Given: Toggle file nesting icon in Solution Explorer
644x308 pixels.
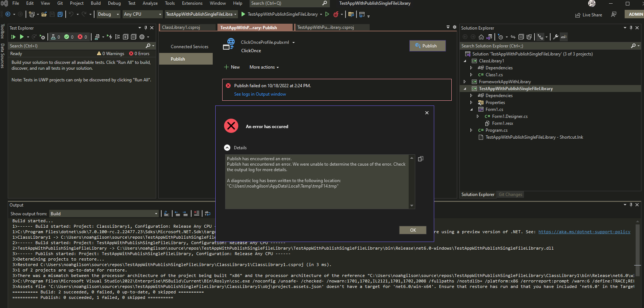Looking at the screenshot, I should click(540, 37).
